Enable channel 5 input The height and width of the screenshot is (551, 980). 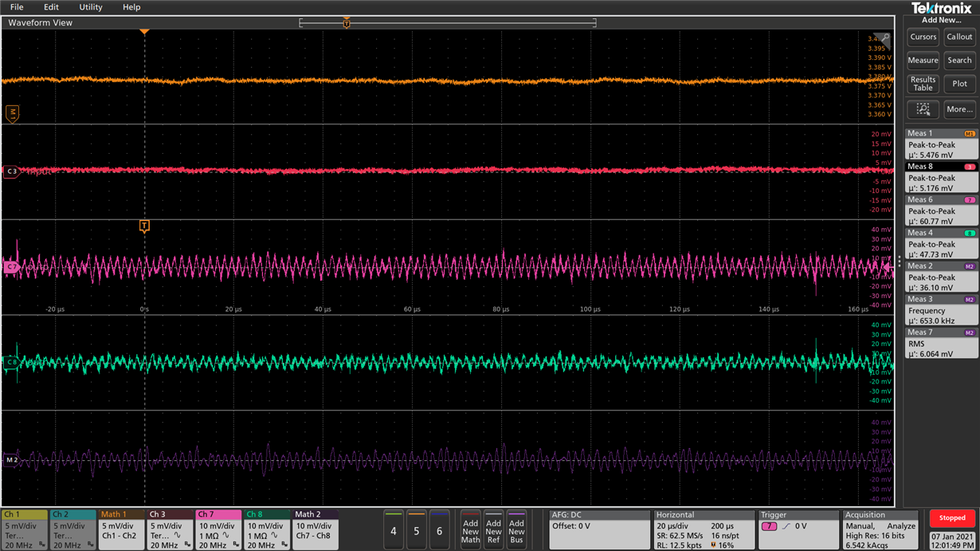point(416,529)
